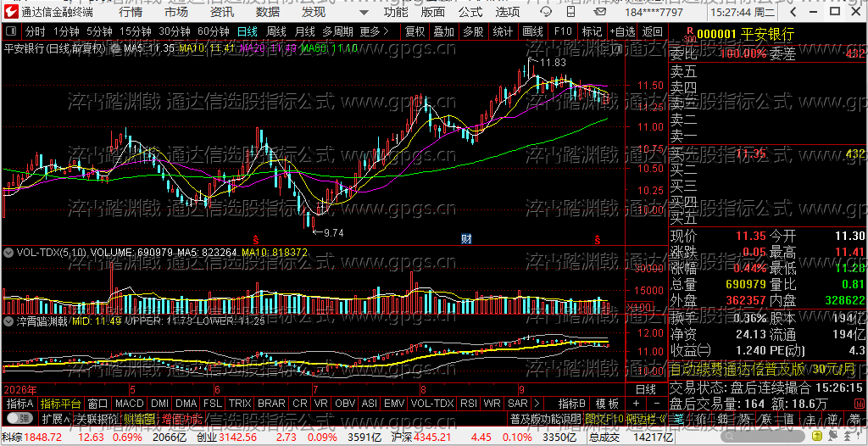Switch to the 60分钟 period tab

click(x=214, y=31)
